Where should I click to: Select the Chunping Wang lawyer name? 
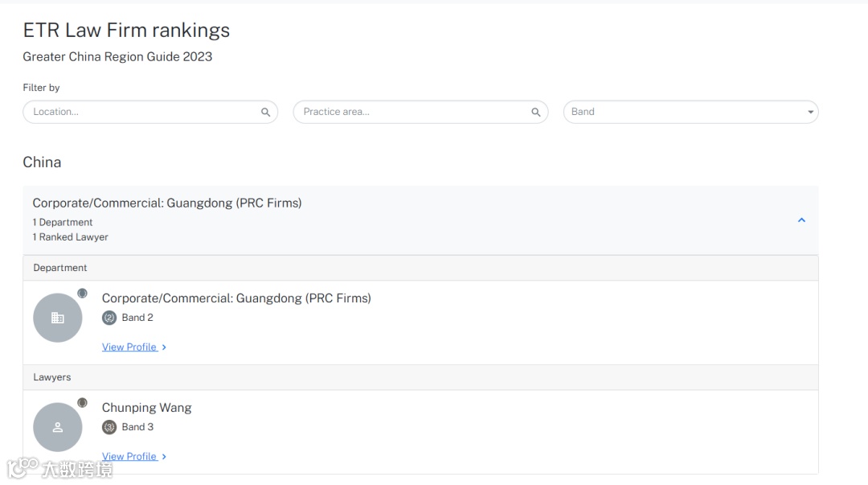pos(147,408)
